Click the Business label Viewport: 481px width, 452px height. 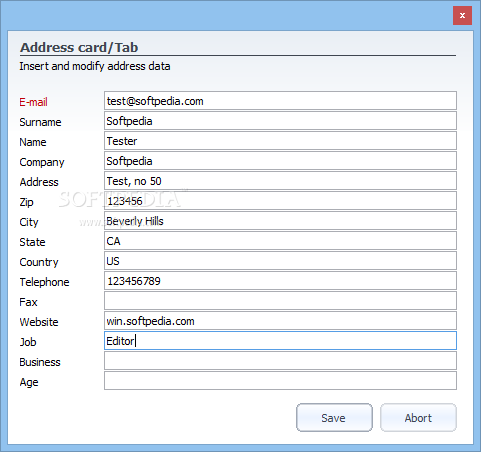tap(40, 362)
